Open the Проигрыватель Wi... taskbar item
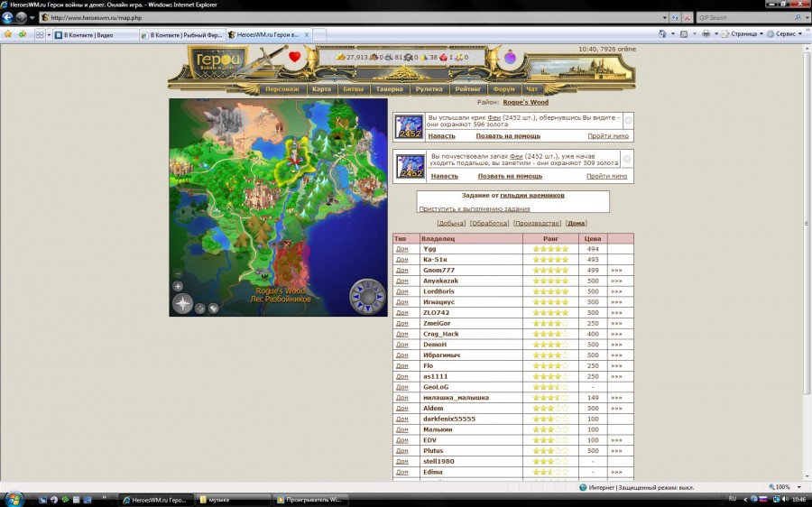This screenshot has height=507, width=812. [309, 500]
